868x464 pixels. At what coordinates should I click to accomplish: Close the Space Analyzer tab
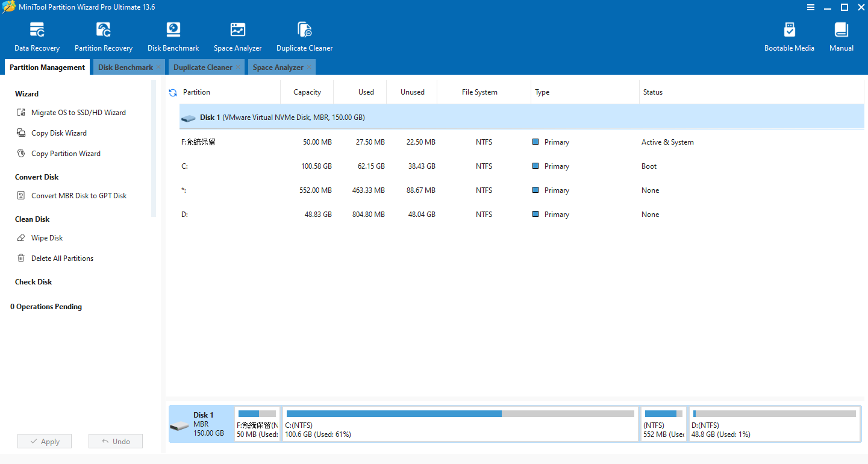(x=310, y=67)
